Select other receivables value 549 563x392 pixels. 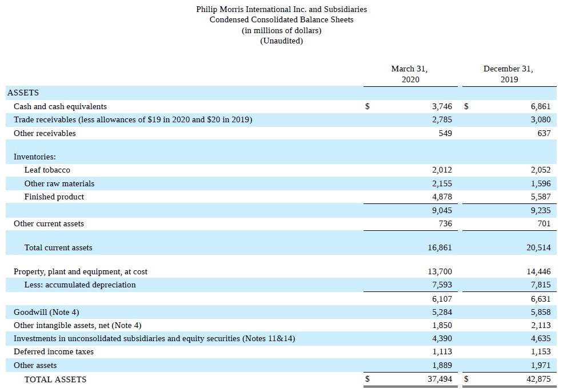445,134
